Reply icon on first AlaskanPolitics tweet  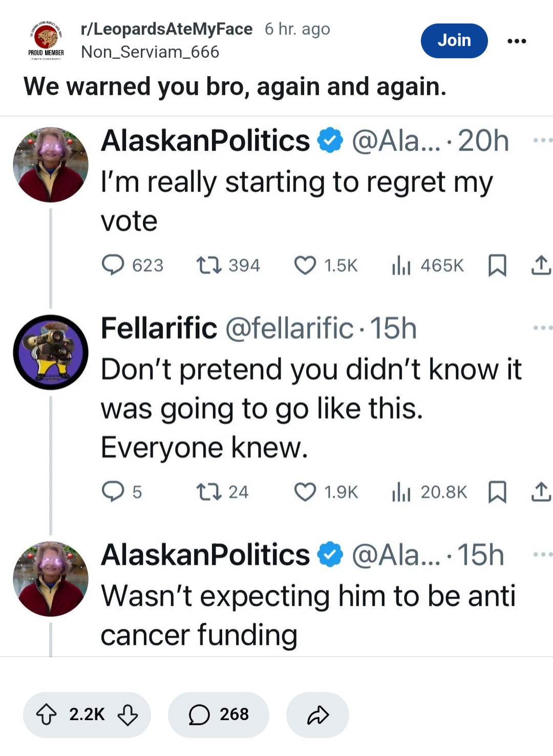click(113, 265)
